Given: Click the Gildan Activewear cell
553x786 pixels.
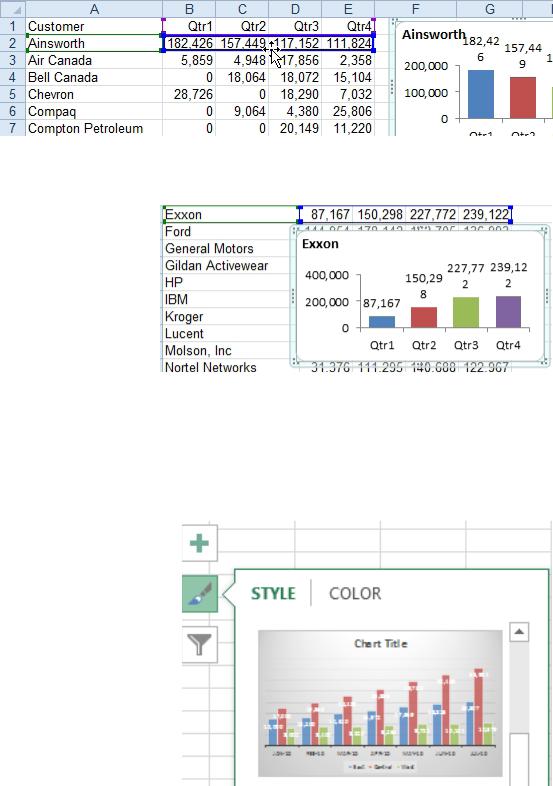Looking at the screenshot, I should coord(227,265).
